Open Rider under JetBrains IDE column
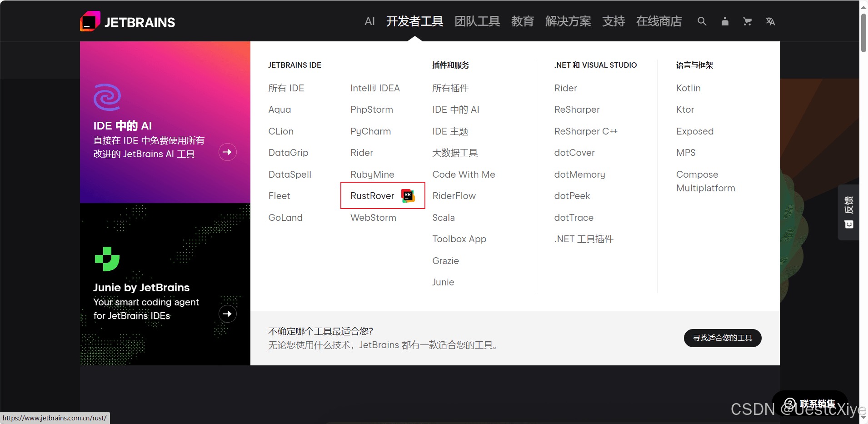 pos(362,153)
